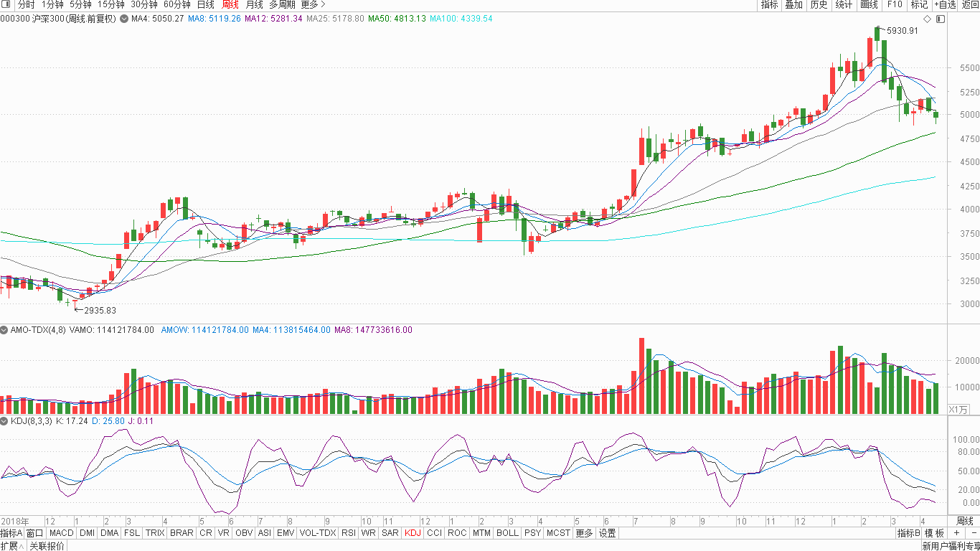The image size is (980, 551).
Task: Switch the indicator to CR
Action: [x=206, y=533]
